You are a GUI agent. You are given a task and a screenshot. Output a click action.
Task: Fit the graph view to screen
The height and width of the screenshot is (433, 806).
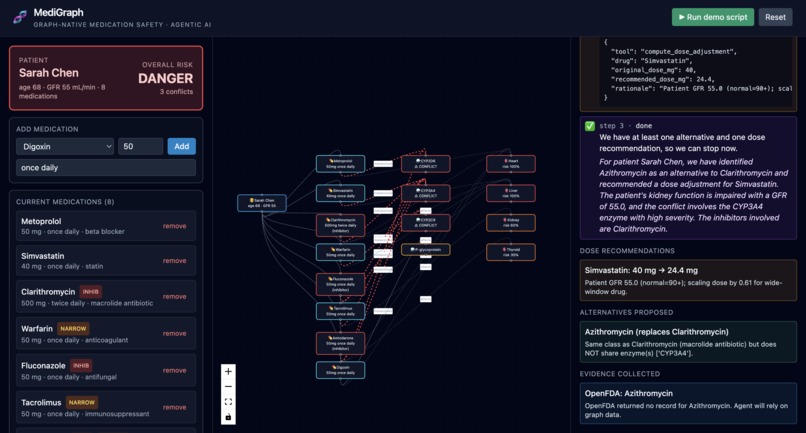click(x=228, y=402)
